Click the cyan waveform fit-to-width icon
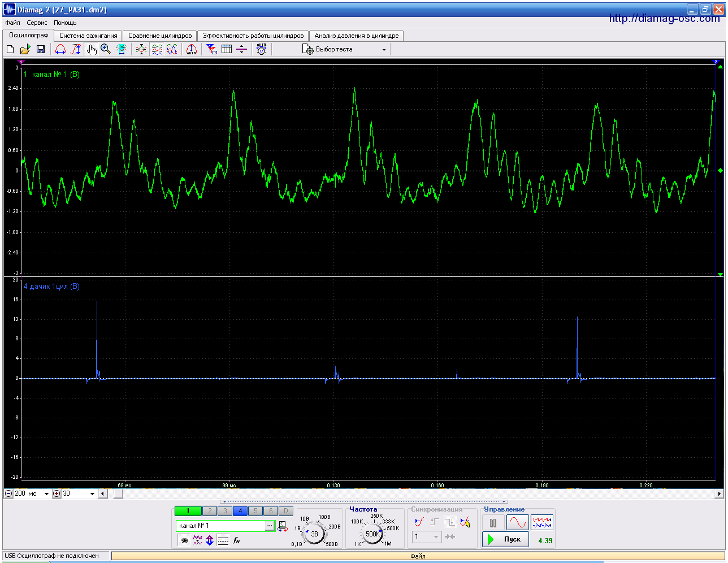 click(x=121, y=49)
